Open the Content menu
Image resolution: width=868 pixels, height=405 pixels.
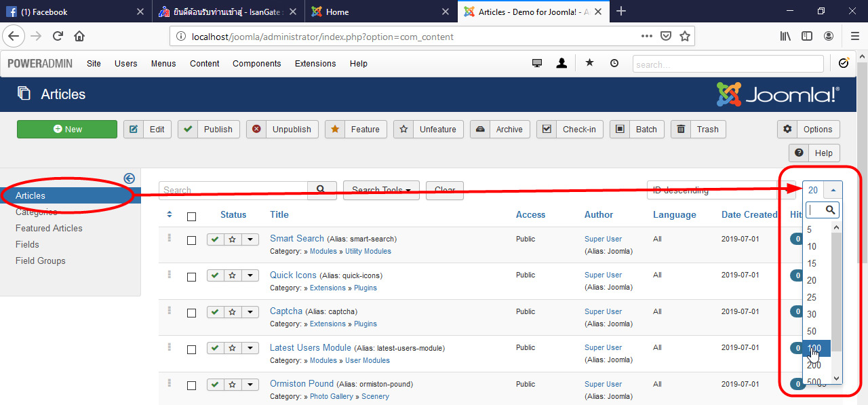[x=204, y=63]
